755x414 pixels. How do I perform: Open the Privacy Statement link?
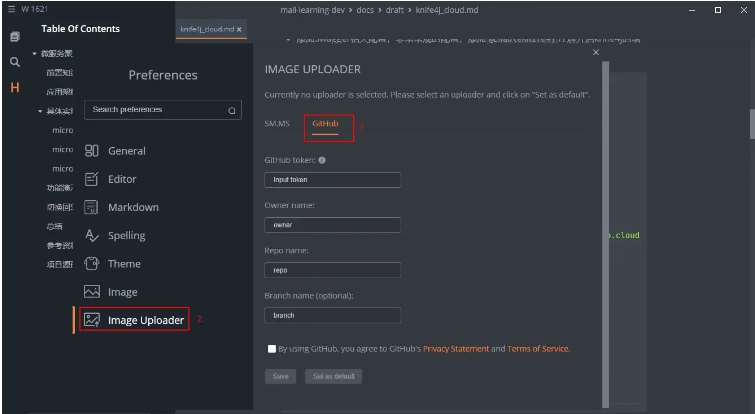(x=456, y=349)
